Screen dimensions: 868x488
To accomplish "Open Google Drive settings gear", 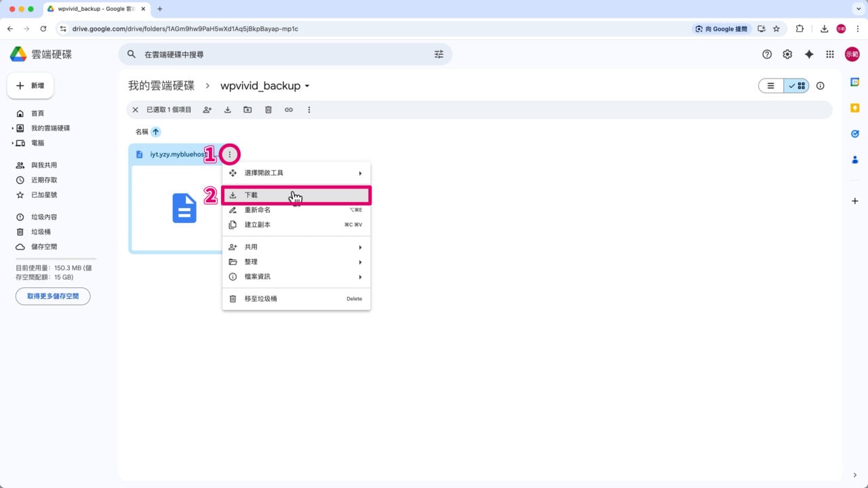I will 787,54.
